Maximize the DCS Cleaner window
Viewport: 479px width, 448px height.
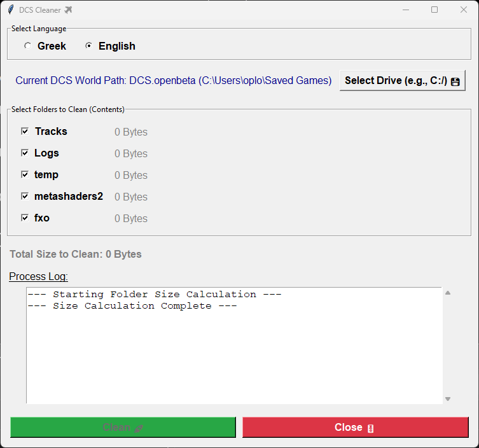click(x=434, y=10)
